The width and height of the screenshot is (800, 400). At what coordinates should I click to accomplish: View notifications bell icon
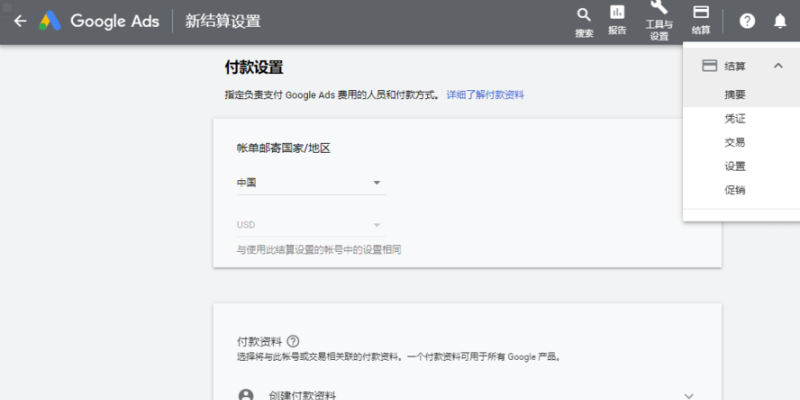coord(780,21)
